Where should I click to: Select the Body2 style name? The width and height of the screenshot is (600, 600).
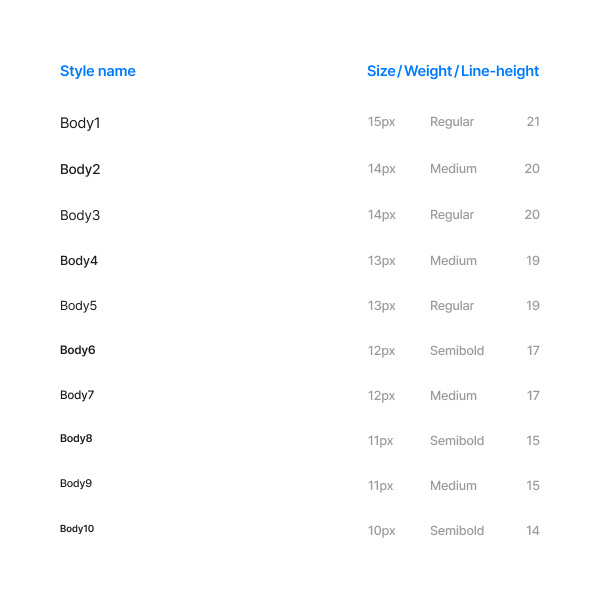[x=80, y=169]
